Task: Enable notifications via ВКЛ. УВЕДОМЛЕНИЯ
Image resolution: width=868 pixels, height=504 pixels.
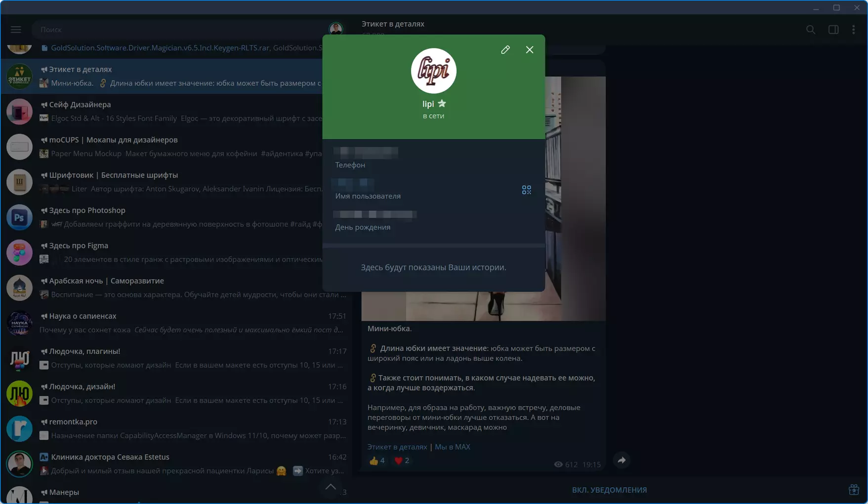Action: (609, 490)
